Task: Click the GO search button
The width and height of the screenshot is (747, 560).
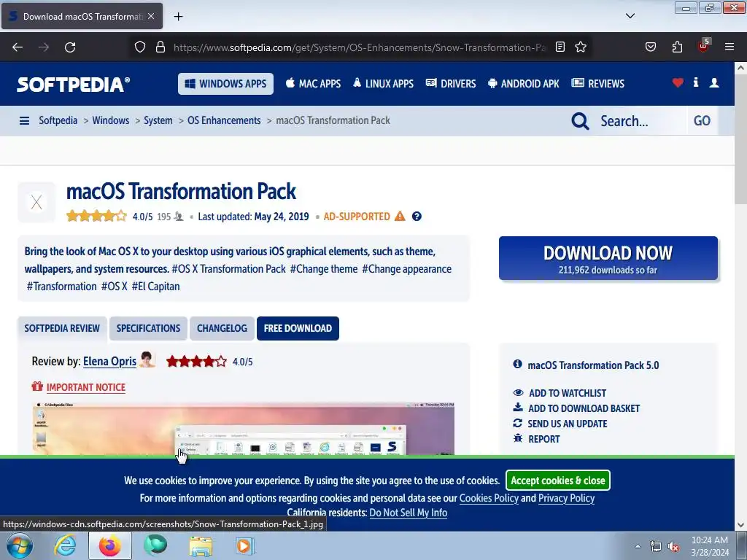Action: click(x=703, y=121)
